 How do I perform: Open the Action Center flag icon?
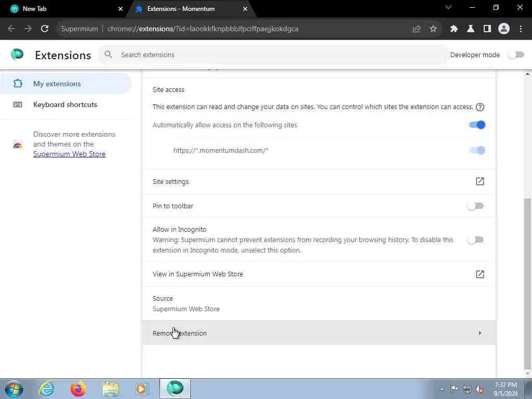(x=454, y=389)
